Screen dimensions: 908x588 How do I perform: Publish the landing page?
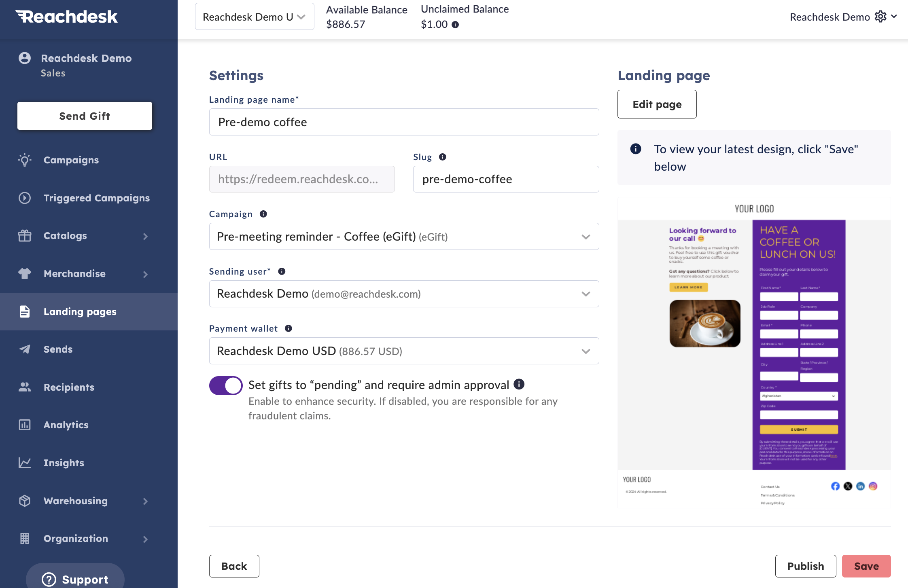(x=806, y=566)
